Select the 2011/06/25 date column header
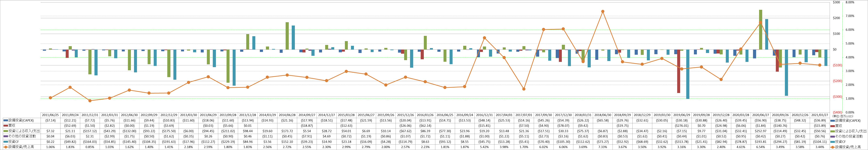Image resolution: width=868 pixels, height=150 pixels. coord(50,115)
